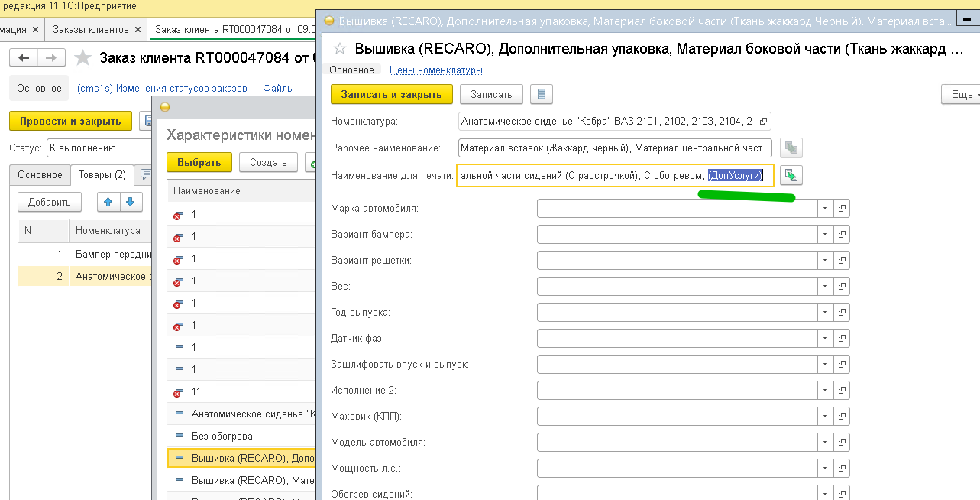Select the Без обогрева row in list

click(222, 437)
